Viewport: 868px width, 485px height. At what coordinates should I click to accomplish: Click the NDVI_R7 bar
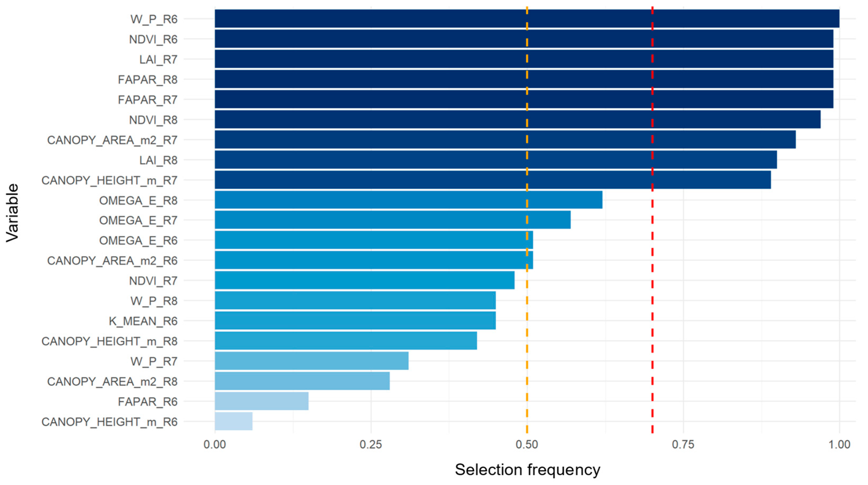pyautogui.click(x=364, y=280)
